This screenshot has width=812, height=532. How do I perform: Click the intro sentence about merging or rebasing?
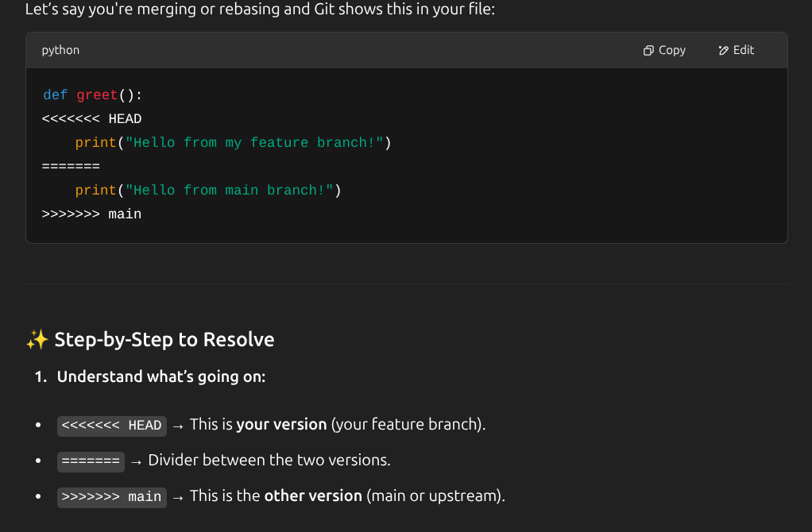coord(260,10)
